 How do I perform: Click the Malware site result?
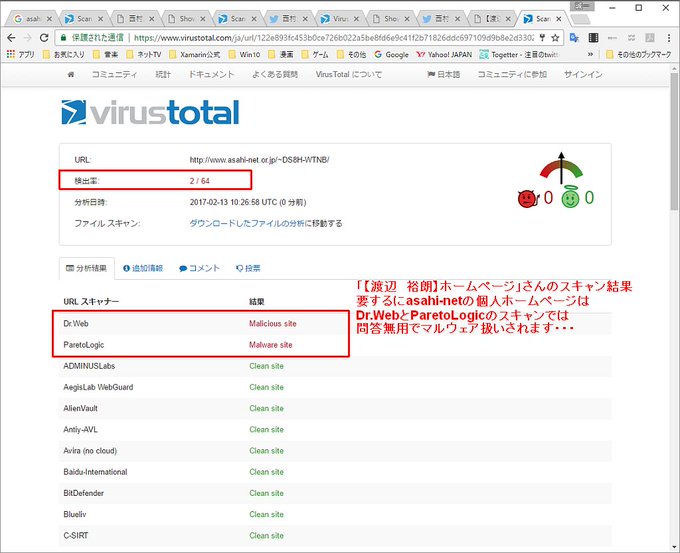[x=271, y=345]
